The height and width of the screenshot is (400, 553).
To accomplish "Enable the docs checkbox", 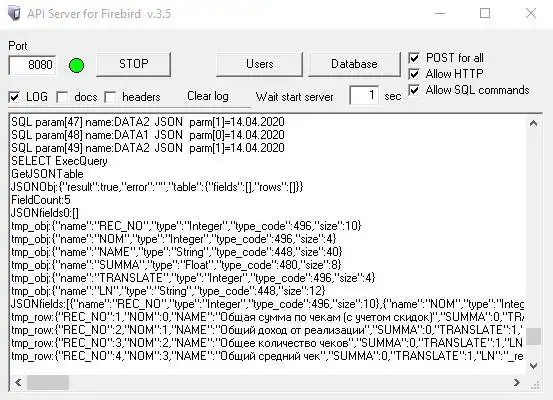I will (62, 97).
